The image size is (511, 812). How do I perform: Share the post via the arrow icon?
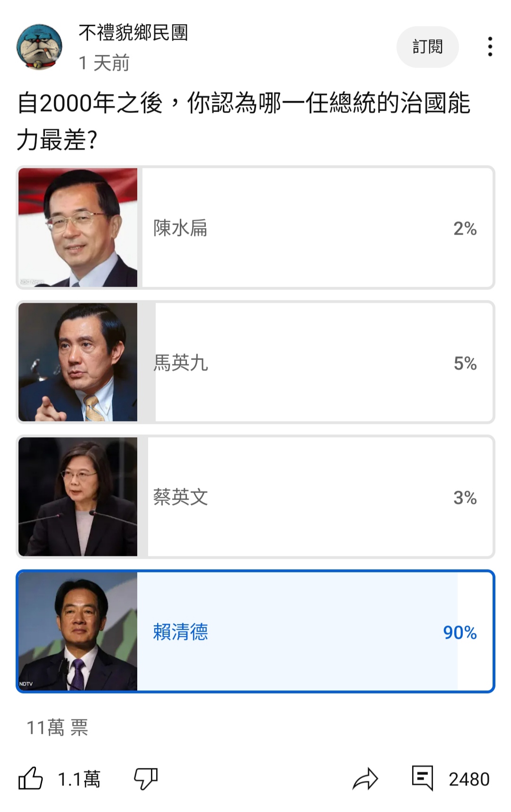(x=365, y=779)
